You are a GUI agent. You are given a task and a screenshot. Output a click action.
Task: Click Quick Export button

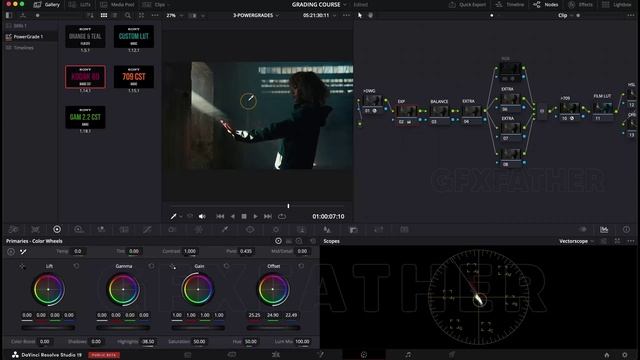tap(468, 4)
